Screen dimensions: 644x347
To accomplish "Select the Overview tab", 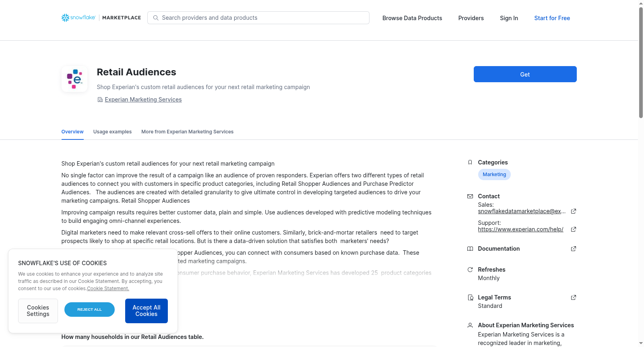I will click(x=72, y=132).
